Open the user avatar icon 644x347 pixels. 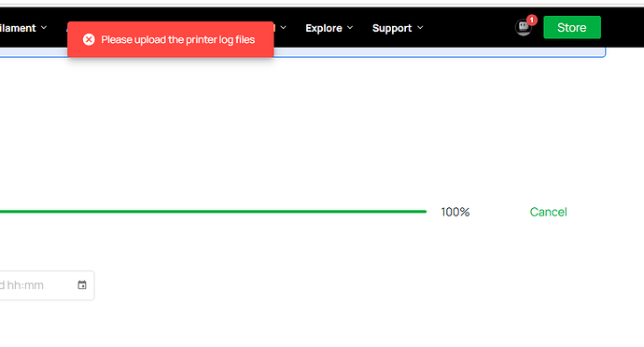click(x=523, y=27)
